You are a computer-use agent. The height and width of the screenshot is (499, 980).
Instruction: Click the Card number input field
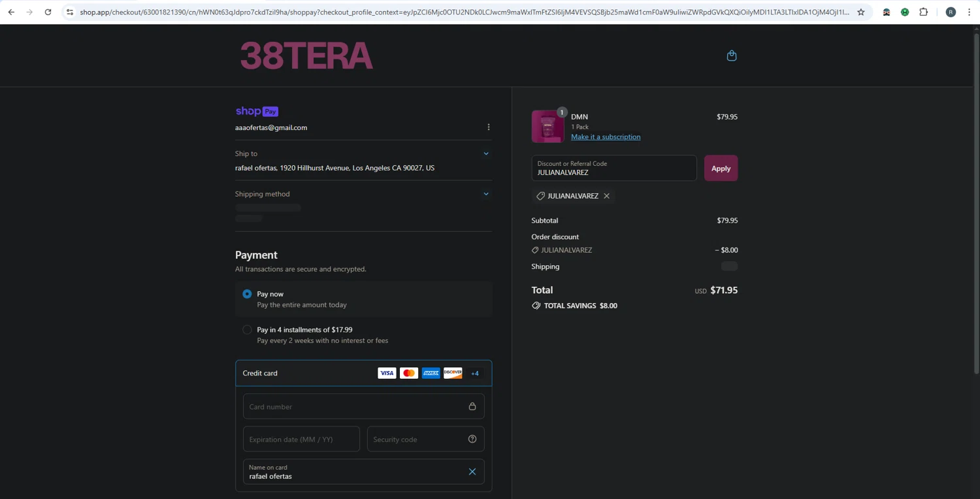click(x=363, y=406)
